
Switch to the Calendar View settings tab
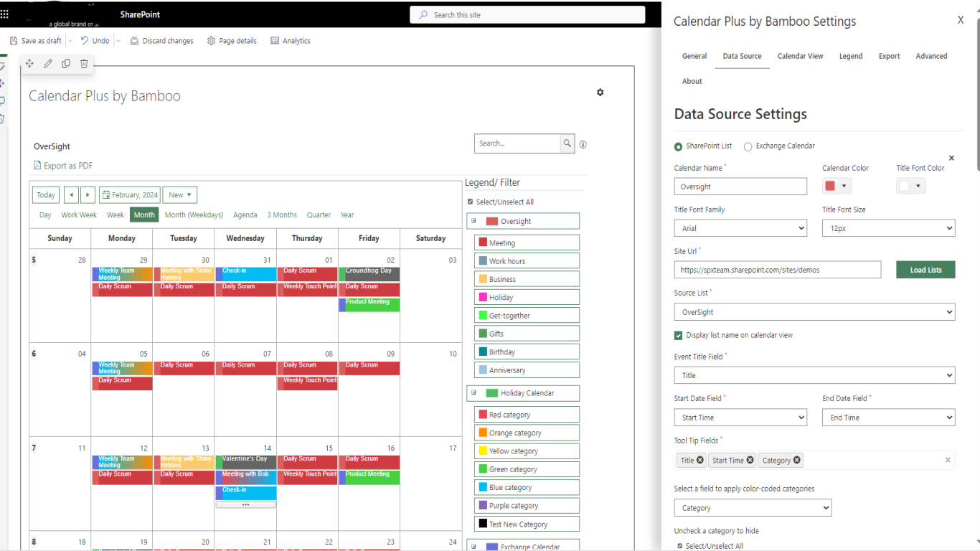pyautogui.click(x=800, y=56)
